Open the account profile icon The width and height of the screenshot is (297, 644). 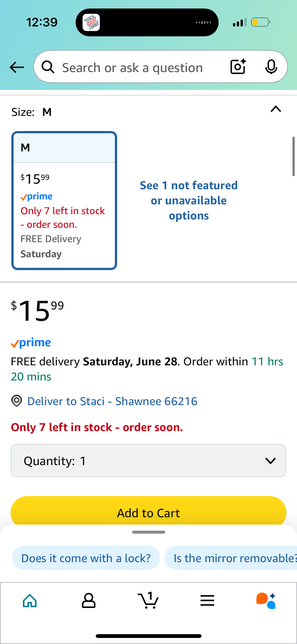pos(89,601)
